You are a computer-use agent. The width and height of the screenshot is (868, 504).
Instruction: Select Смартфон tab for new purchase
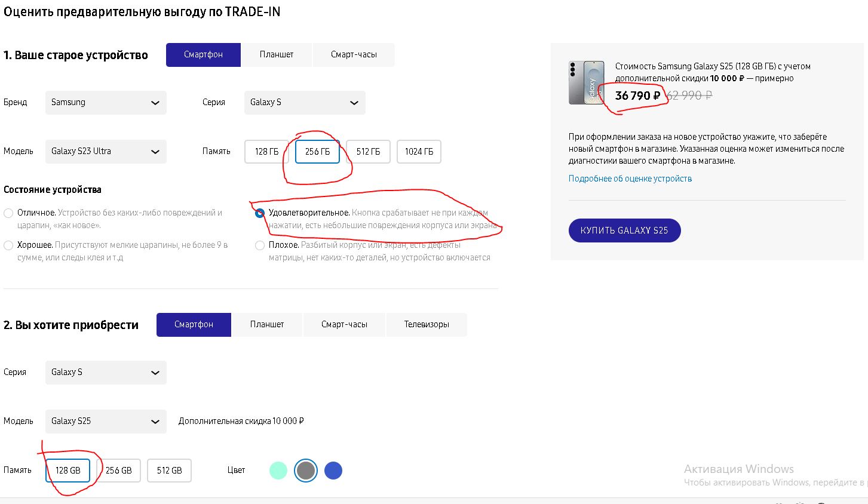pyautogui.click(x=194, y=325)
